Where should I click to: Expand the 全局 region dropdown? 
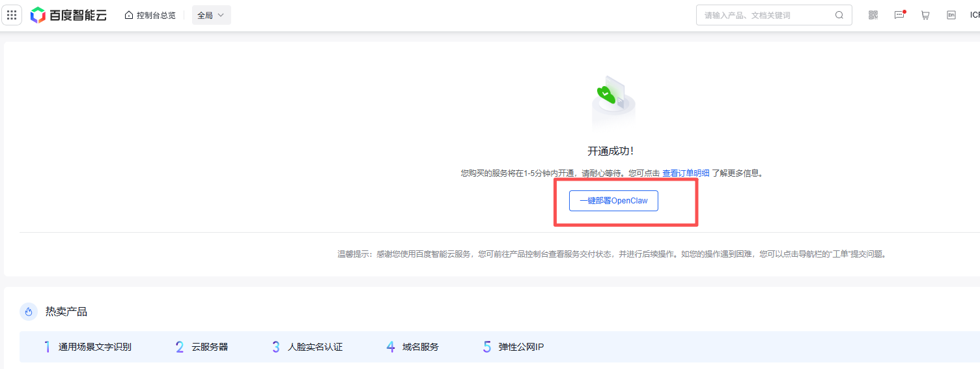click(211, 15)
